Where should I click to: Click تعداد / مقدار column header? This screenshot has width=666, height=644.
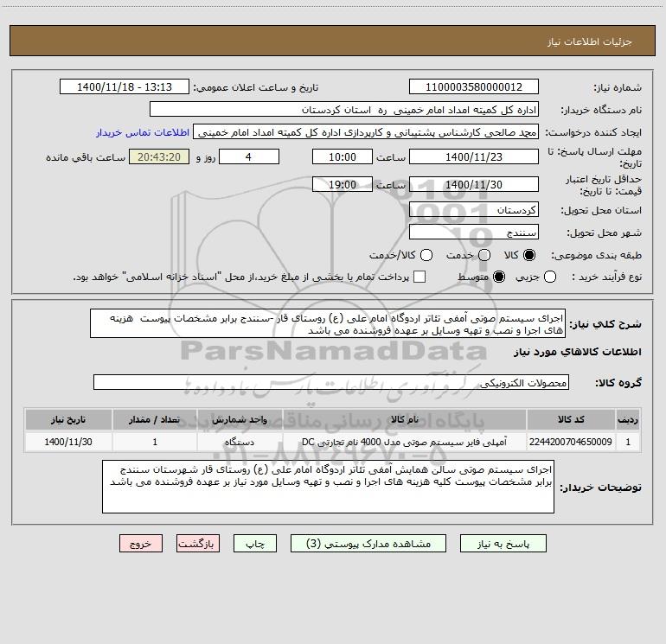(x=155, y=419)
